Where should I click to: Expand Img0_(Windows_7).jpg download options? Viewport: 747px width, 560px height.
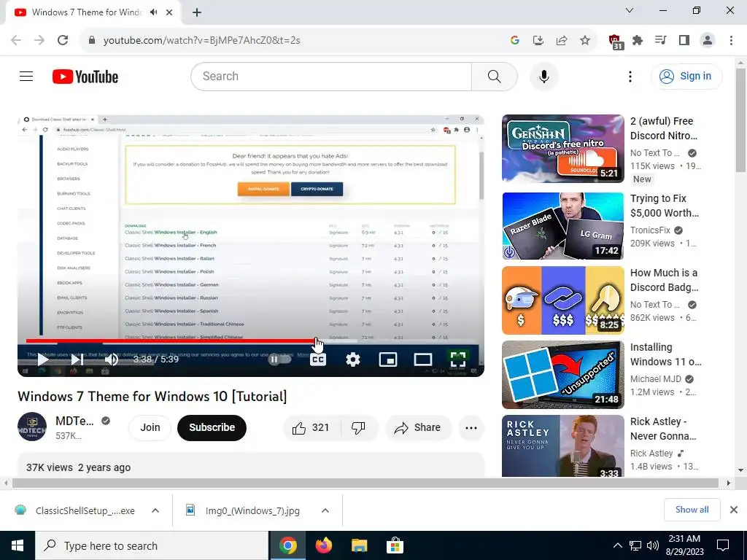(325, 510)
